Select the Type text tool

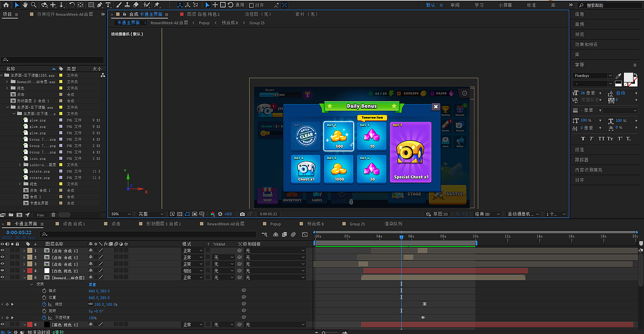click(x=108, y=5)
